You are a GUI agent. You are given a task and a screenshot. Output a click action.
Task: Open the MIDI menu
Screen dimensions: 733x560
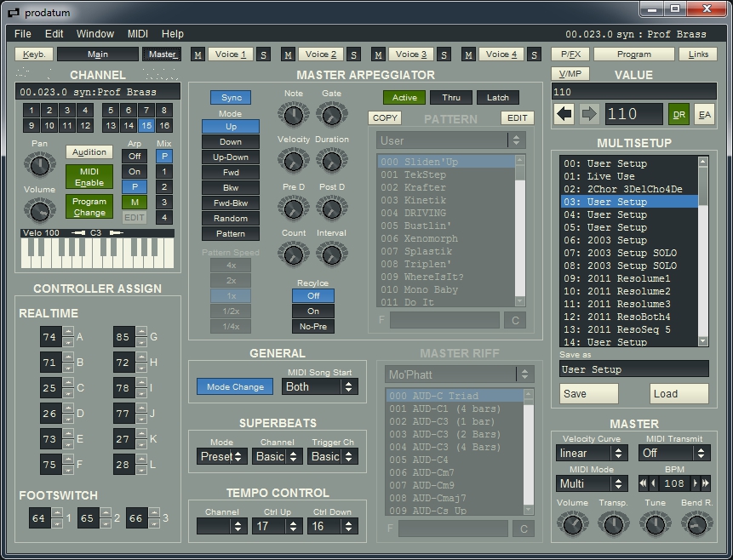coord(137,34)
